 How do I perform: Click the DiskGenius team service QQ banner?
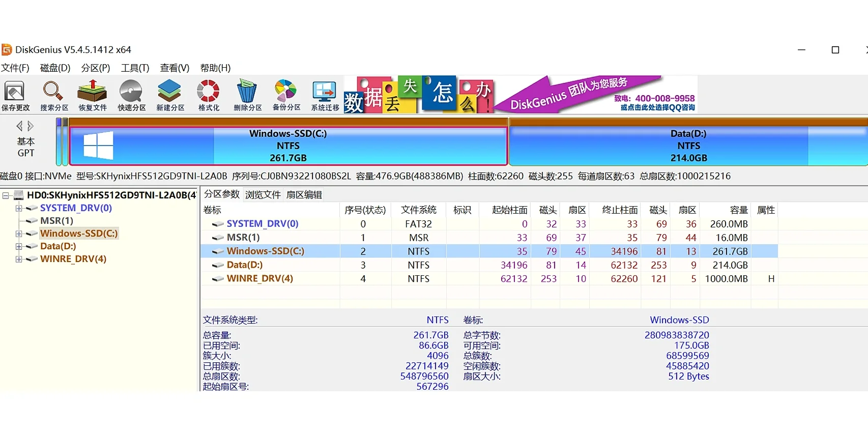point(596,95)
